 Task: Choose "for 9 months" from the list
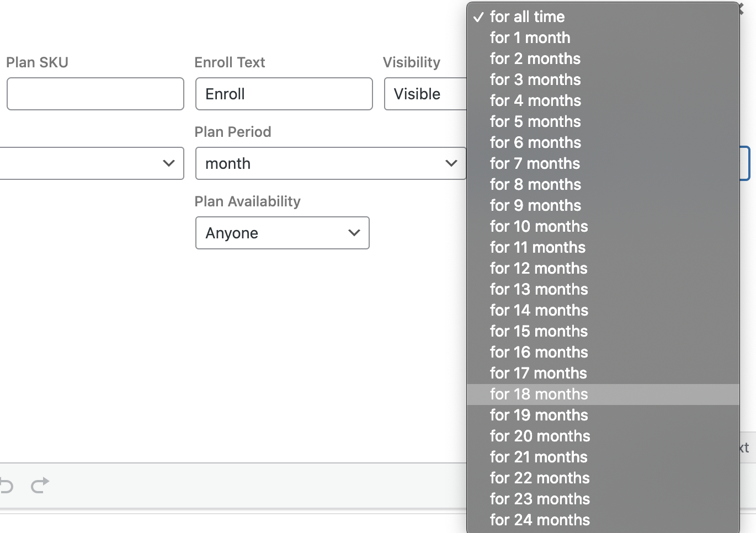pyautogui.click(x=535, y=205)
